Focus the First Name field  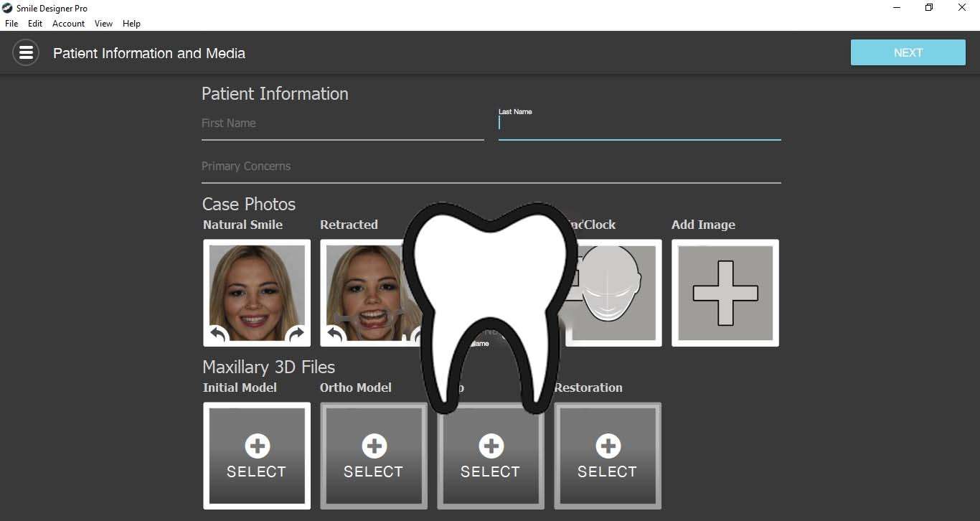tap(342, 124)
